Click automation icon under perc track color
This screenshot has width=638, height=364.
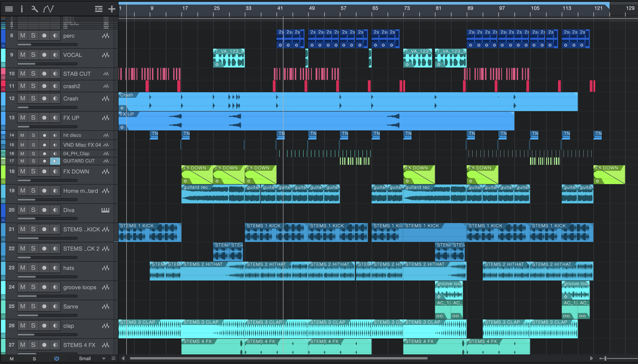pos(3,45)
